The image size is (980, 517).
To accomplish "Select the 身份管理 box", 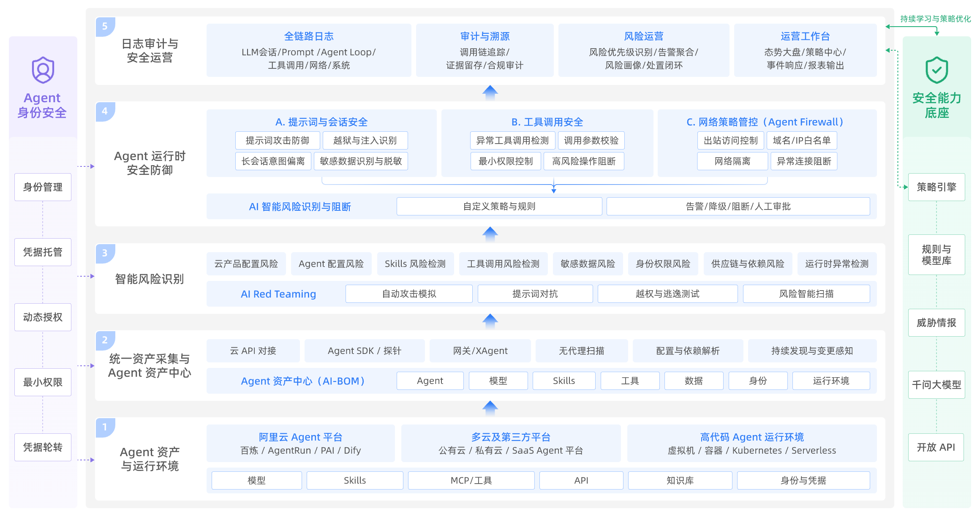I will click(x=43, y=187).
